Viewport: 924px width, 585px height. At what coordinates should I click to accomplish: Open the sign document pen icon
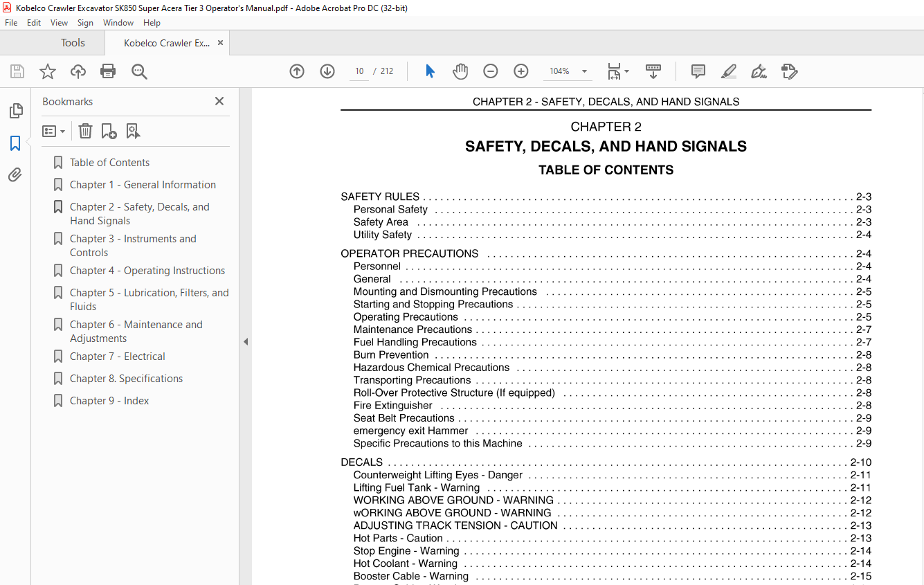click(x=759, y=71)
